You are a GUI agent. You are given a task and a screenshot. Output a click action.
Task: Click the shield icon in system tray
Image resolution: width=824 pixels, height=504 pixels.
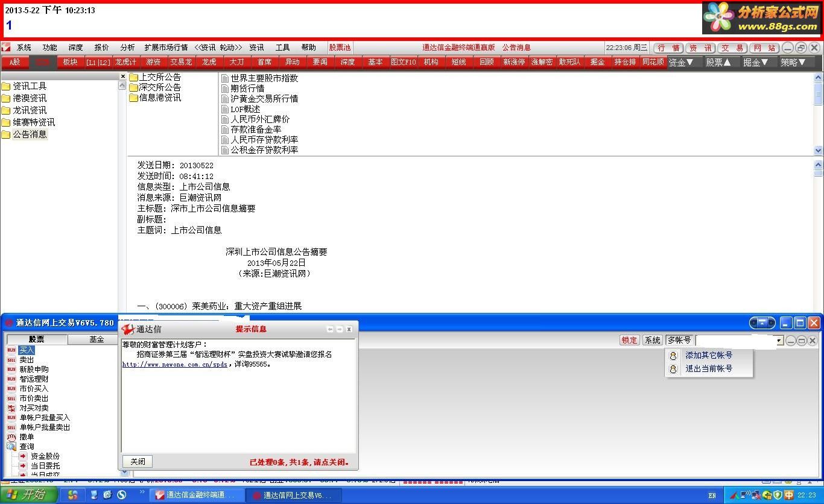tap(778, 496)
